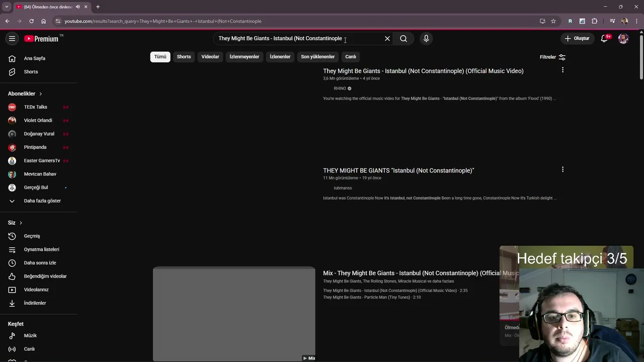Open the Oluştur create button
The width and height of the screenshot is (644, 362).
click(x=577, y=39)
